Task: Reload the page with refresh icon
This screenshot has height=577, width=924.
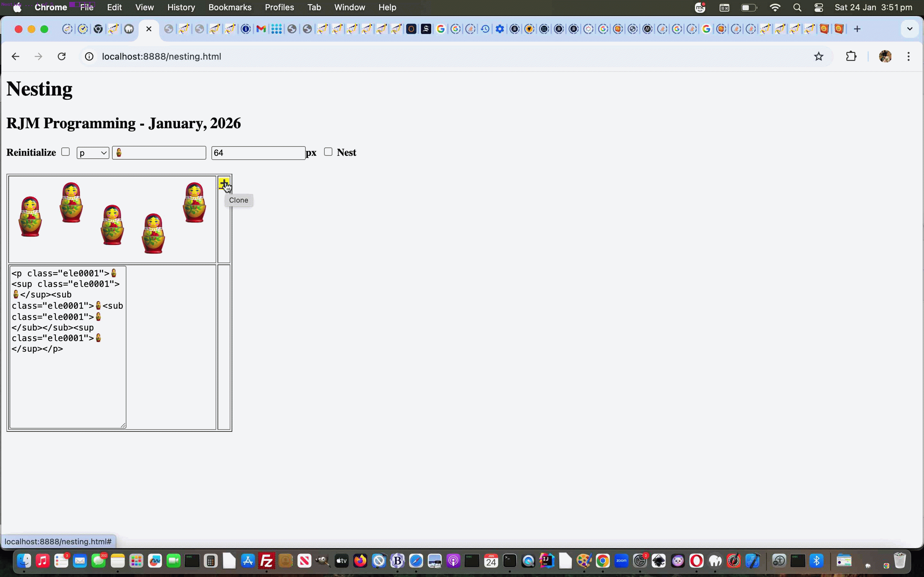Action: pyautogui.click(x=62, y=56)
